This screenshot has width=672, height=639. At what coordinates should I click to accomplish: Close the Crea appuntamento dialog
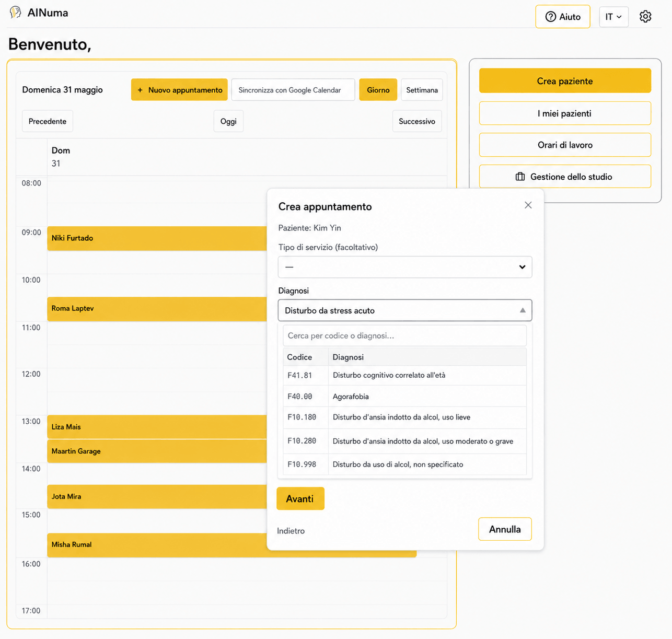[528, 205]
